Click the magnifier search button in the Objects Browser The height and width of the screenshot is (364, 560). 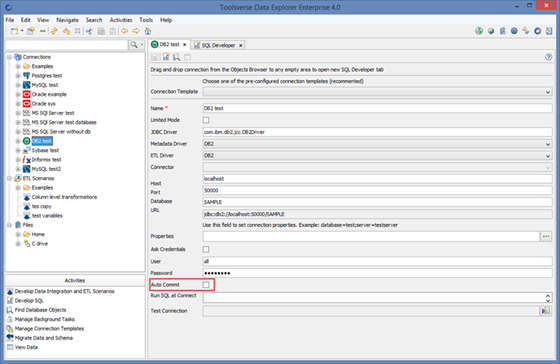click(x=134, y=45)
